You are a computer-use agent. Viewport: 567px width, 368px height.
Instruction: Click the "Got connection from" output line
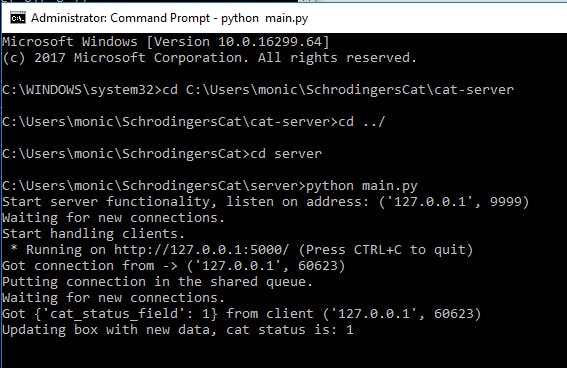coord(174,266)
